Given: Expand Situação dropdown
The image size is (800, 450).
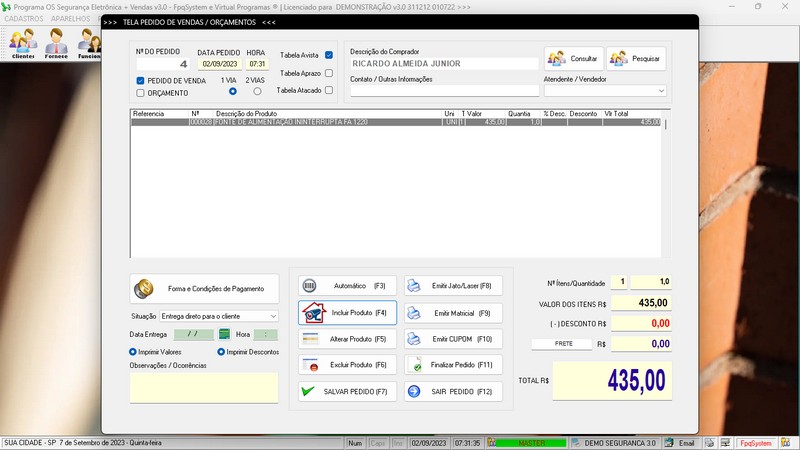Looking at the screenshot, I should click(x=273, y=316).
